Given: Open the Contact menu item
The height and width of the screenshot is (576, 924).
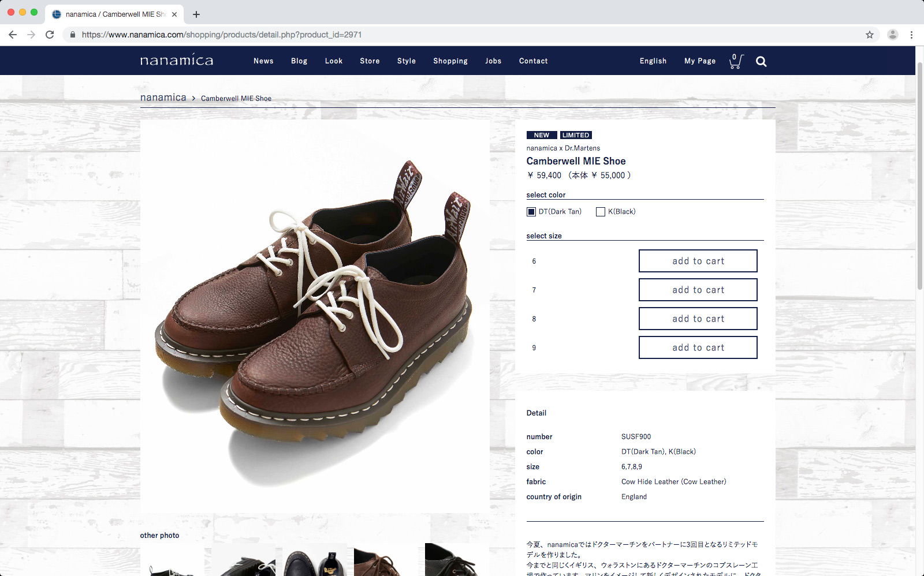Looking at the screenshot, I should pyautogui.click(x=534, y=61).
